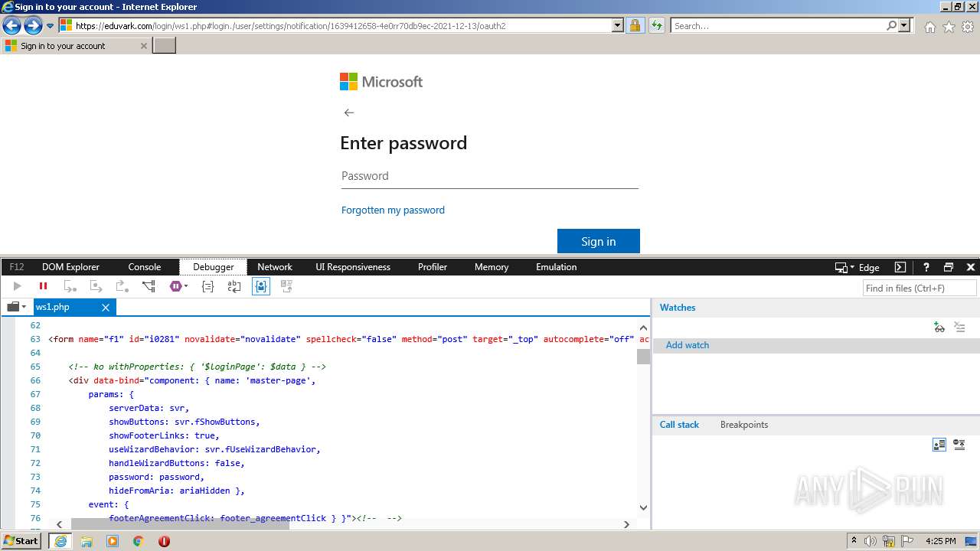Click the code pane vertical scrollbar thumb
Screen dimensions: 980x551
[643, 357]
